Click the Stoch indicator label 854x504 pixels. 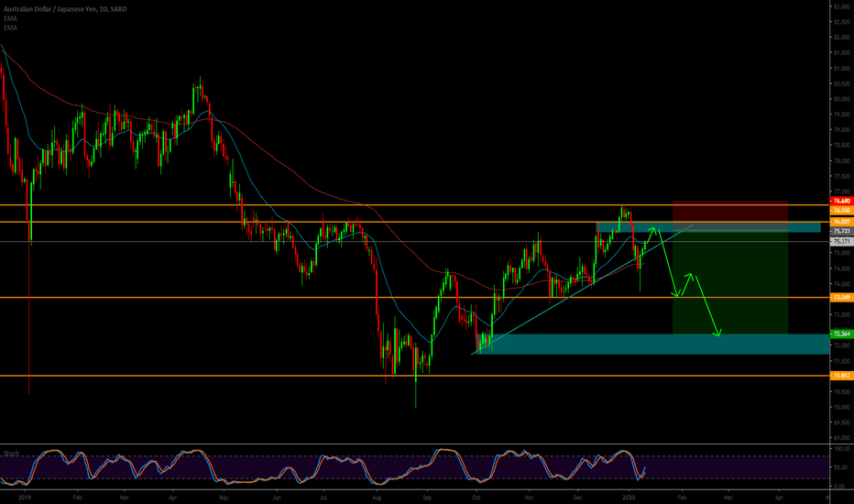click(11, 453)
